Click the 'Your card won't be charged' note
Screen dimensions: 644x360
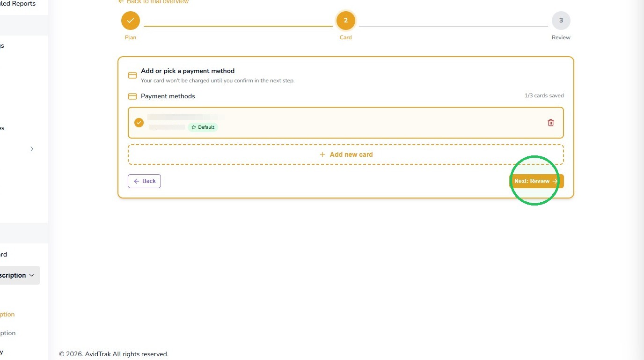218,81
